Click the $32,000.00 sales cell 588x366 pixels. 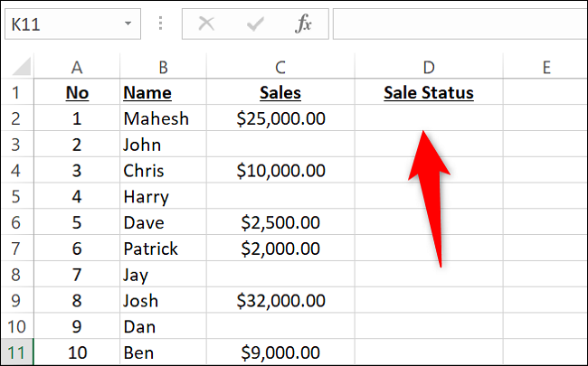pyautogui.click(x=280, y=301)
